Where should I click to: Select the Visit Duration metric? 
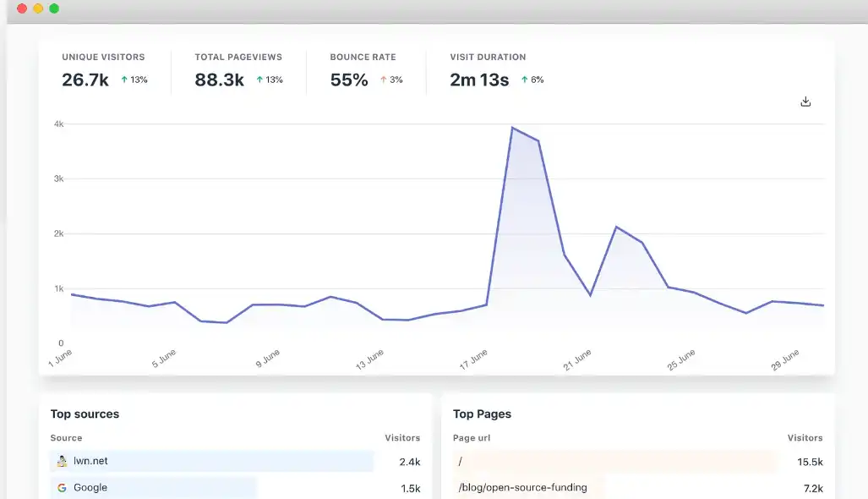pyautogui.click(x=497, y=72)
